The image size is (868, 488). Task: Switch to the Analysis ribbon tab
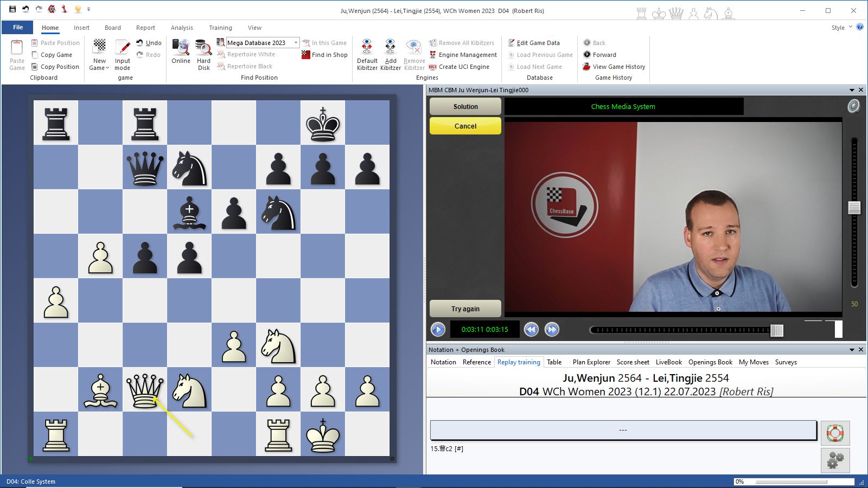[x=182, y=28]
